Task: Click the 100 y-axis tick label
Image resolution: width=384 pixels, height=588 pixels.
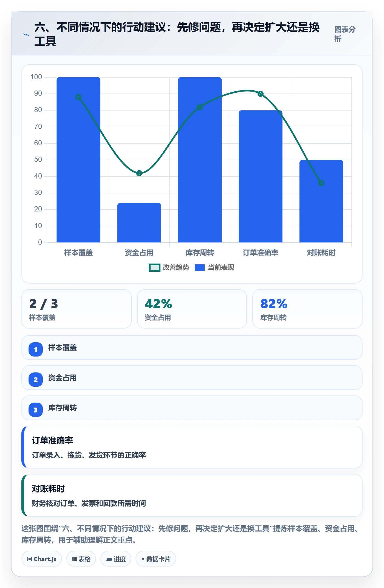Action: 36,77
